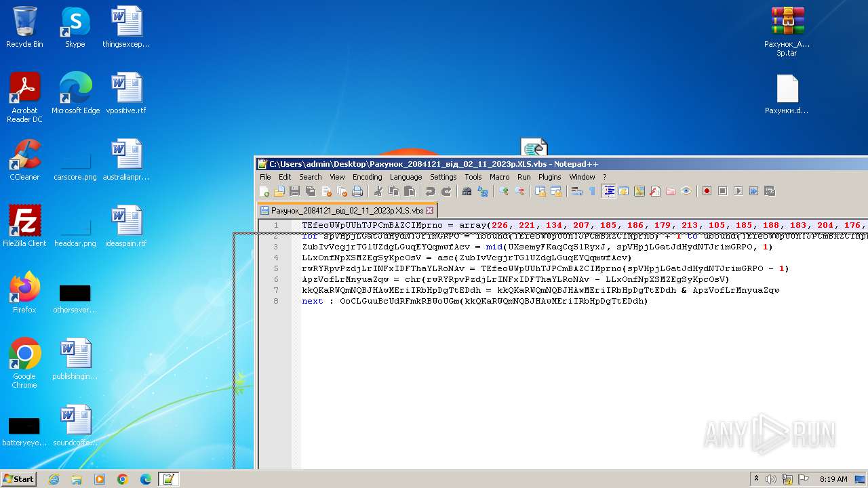Toggle synchronize horizontal scrolling
This screenshot has height=488, width=868.
[x=556, y=191]
